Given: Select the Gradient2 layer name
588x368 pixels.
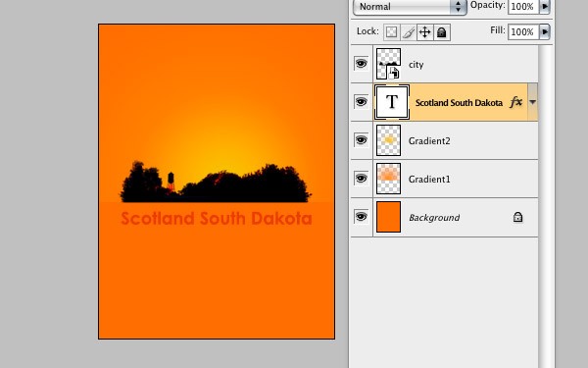Looking at the screenshot, I should click(429, 140).
